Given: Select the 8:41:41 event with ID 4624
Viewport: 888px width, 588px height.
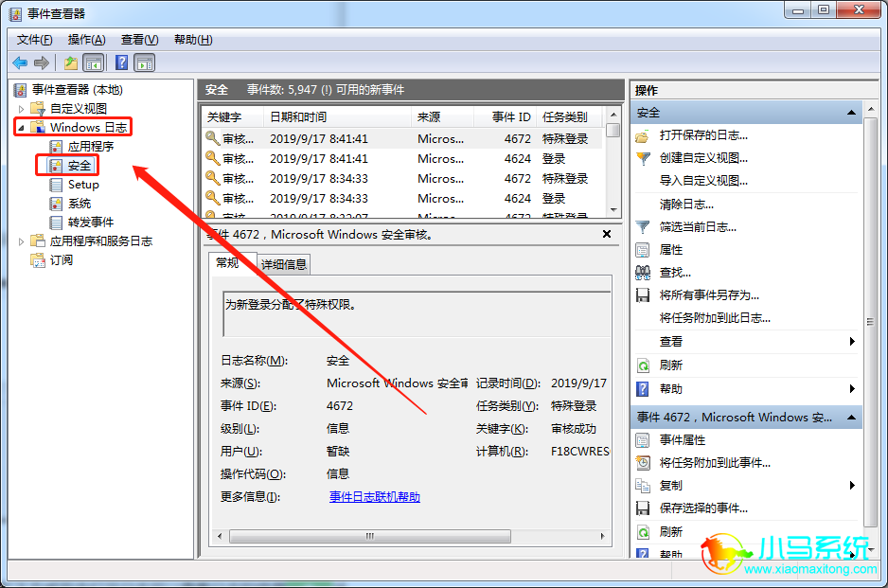Looking at the screenshot, I should point(402,159).
